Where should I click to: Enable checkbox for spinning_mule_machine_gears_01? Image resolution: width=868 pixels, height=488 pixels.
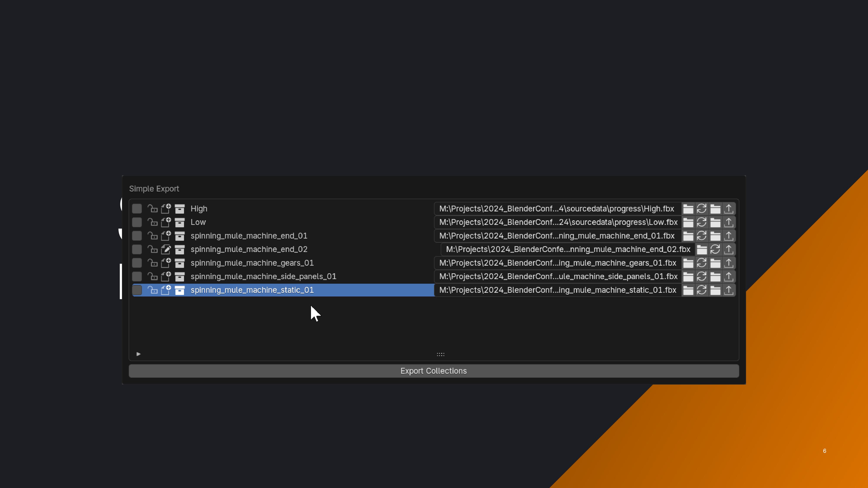(137, 263)
